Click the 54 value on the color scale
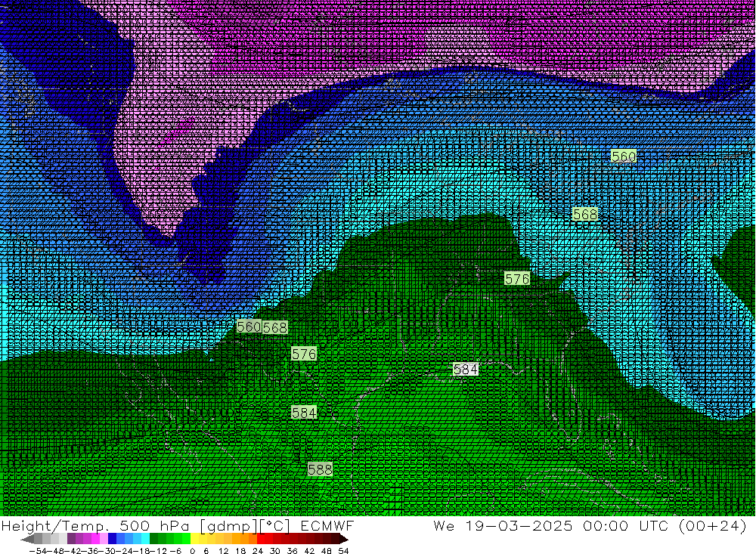Image resolution: width=756 pixels, height=554 pixels. [x=343, y=551]
